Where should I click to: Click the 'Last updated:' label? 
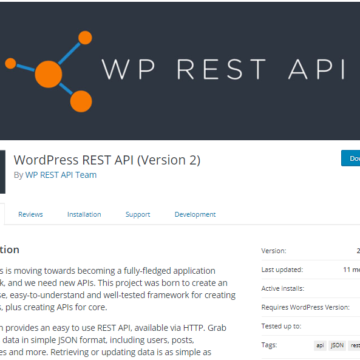coord(282,270)
